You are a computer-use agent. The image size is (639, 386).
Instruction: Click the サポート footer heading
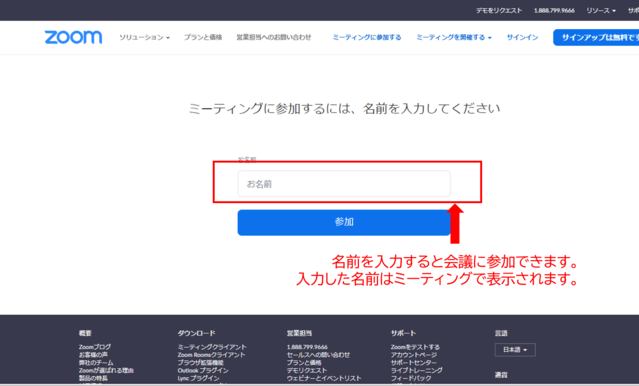[403, 333]
